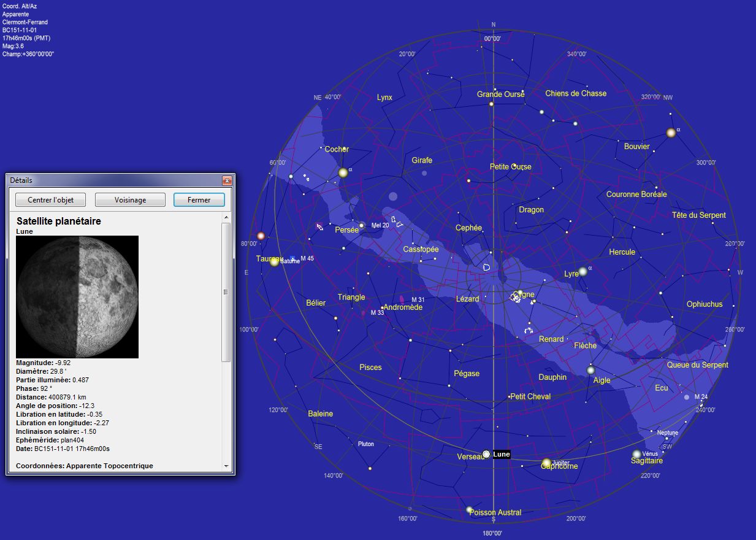Click the M 45 cluster marker
The width and height of the screenshot is (756, 540).
pos(292,258)
